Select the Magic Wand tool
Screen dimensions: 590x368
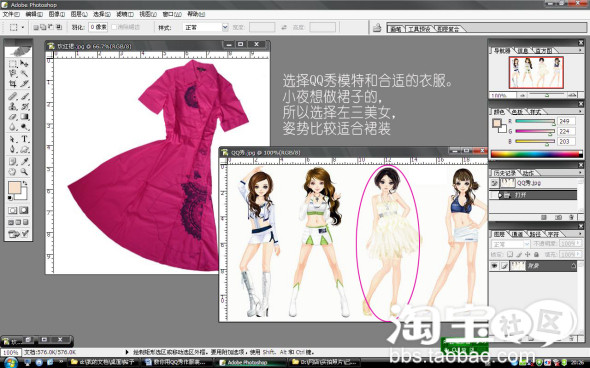click(24, 73)
